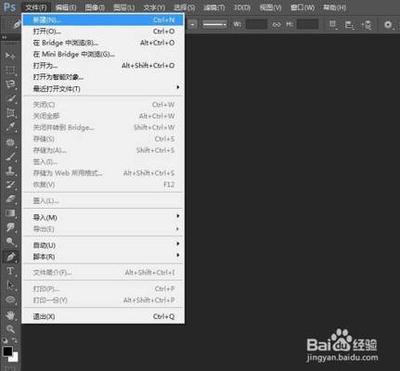Screen dimensions: 400x371
Task: Select the Hand tool
Action: click(x=10, y=314)
